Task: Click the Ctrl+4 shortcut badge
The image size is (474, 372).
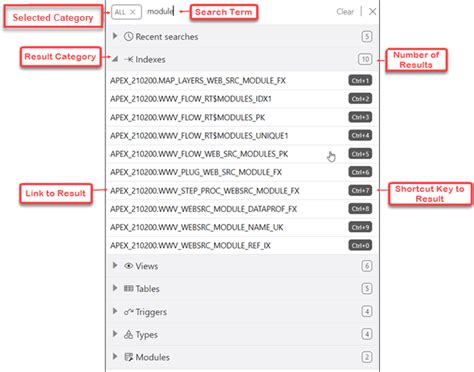Action: tap(360, 136)
